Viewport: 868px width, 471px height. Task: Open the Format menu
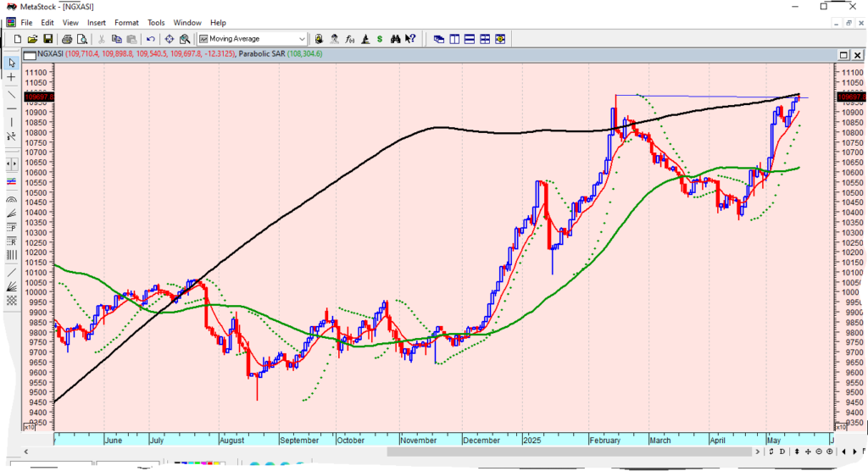[126, 23]
